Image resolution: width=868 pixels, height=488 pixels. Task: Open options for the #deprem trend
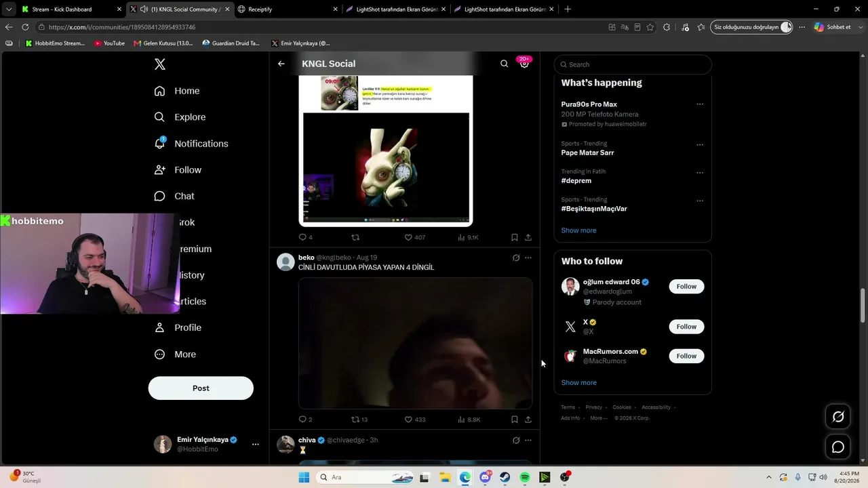point(700,172)
